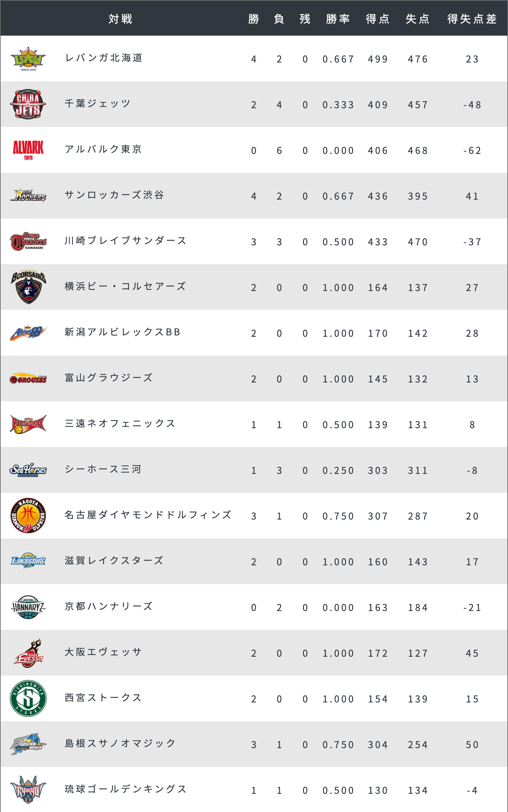508x812 pixels.
Task: Click the 三遠ネオフェニックス team name
Action: point(120,423)
